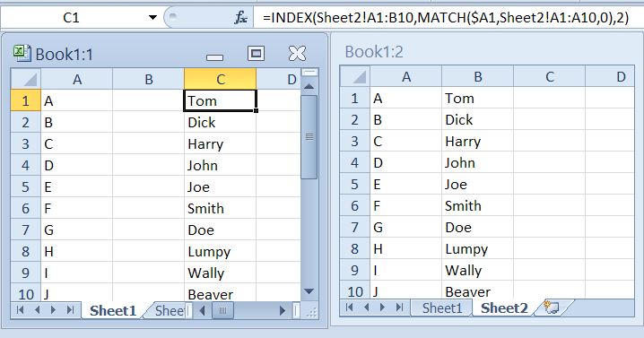The height and width of the screenshot is (338, 644).
Task: Select column B header in Book1:2
Action: point(478,76)
